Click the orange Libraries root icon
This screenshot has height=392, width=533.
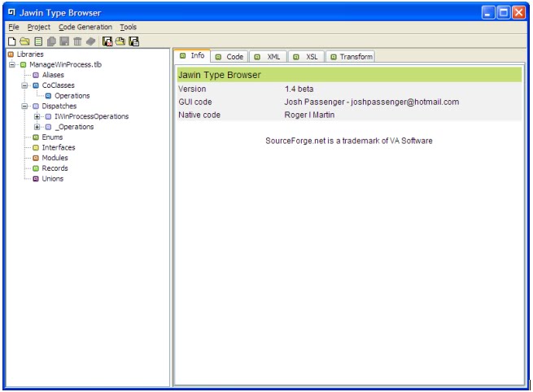[x=11, y=54]
